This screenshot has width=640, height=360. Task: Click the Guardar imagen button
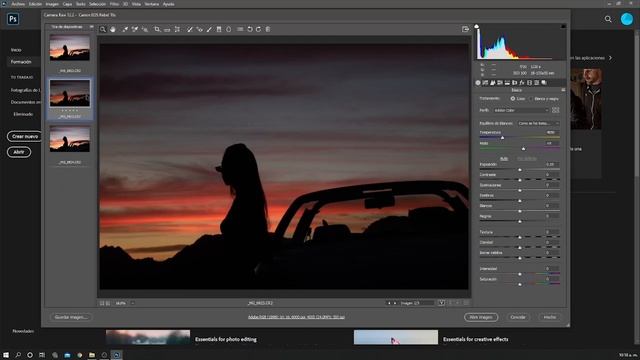(71, 317)
